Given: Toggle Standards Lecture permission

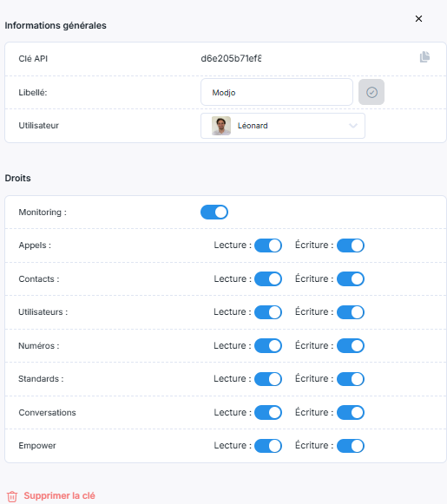Looking at the screenshot, I should (268, 379).
